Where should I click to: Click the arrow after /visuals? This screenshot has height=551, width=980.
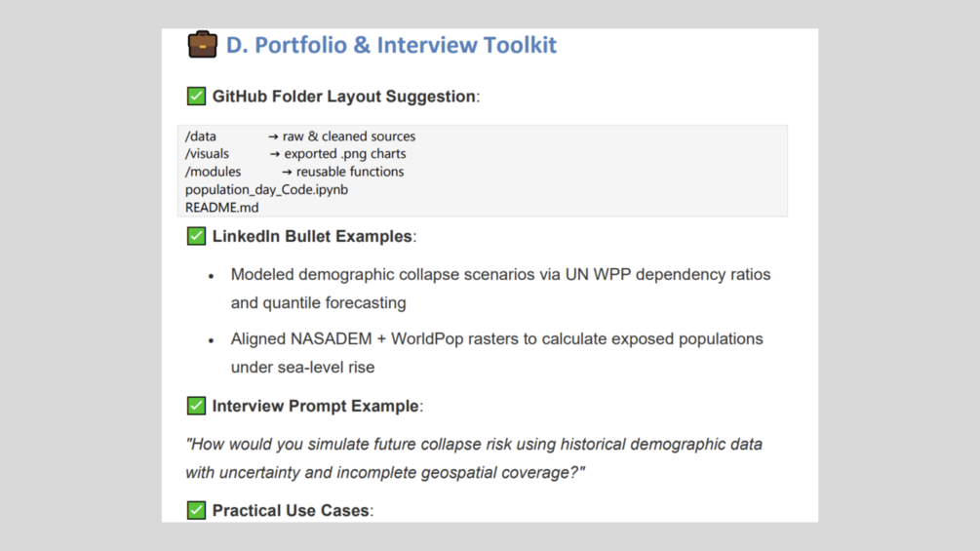click(x=274, y=154)
